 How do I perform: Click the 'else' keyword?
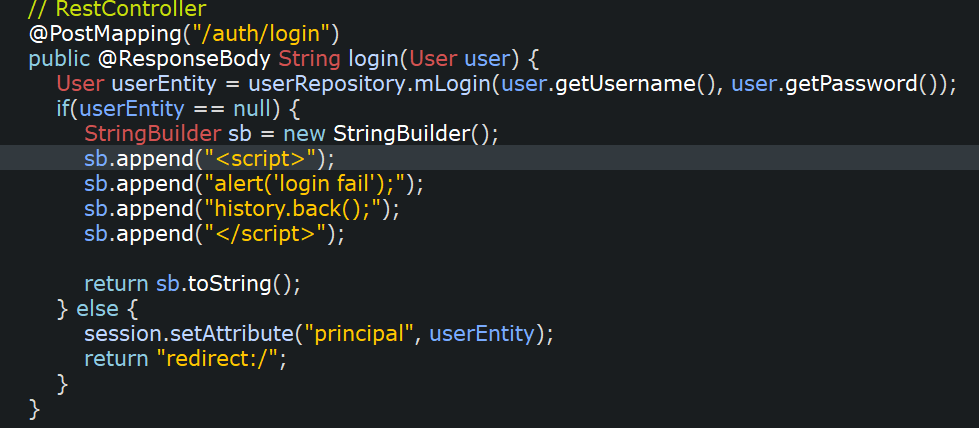(97, 309)
